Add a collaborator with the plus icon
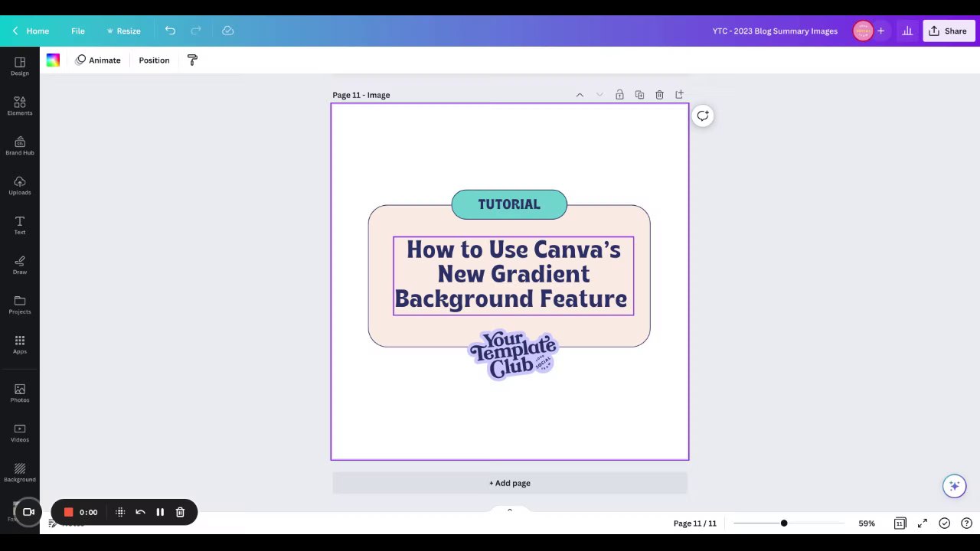This screenshot has height=551, width=980. [881, 31]
